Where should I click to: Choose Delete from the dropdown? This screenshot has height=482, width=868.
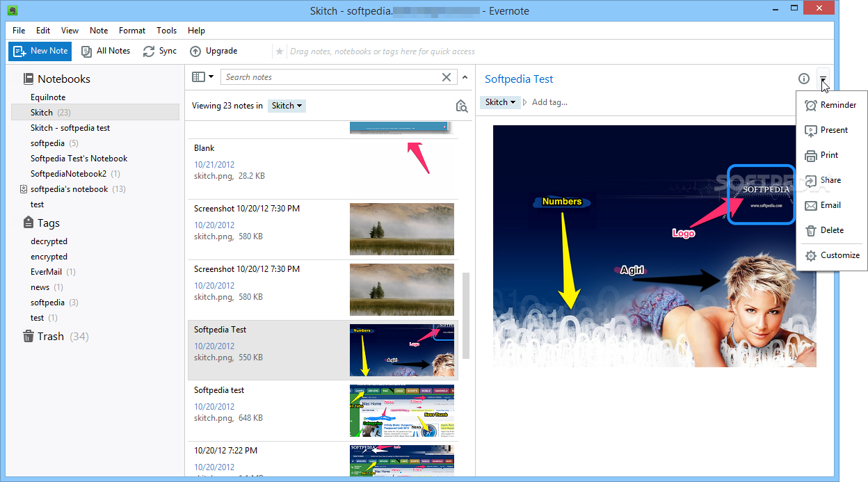(831, 230)
